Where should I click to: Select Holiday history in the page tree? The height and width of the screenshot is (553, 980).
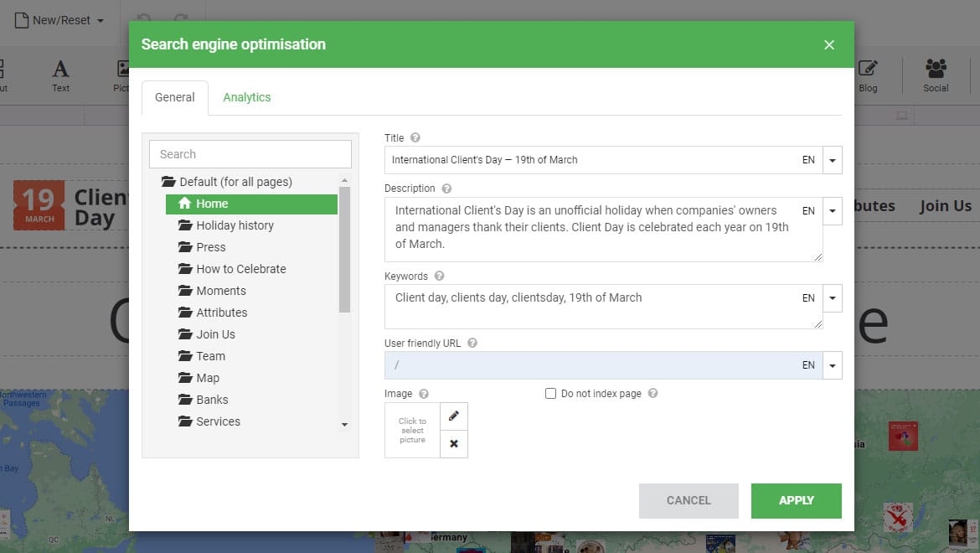point(235,225)
